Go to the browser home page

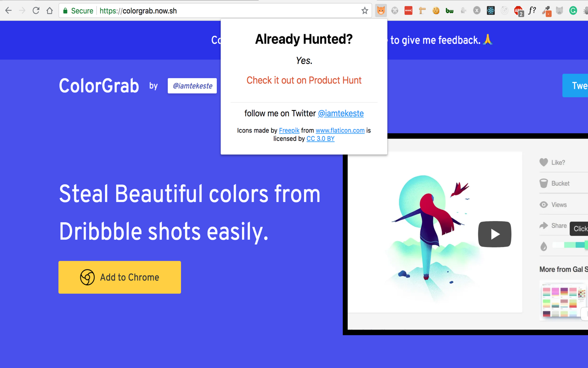[x=50, y=11]
